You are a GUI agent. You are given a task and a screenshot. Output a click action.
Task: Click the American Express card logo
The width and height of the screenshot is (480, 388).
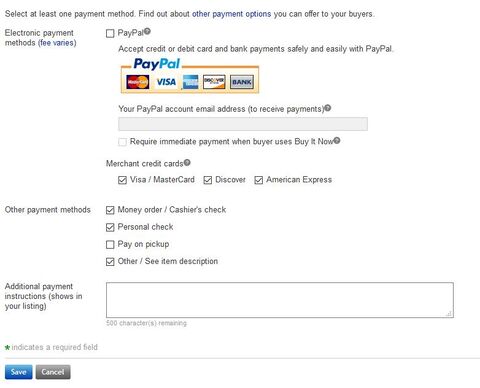[x=190, y=82]
